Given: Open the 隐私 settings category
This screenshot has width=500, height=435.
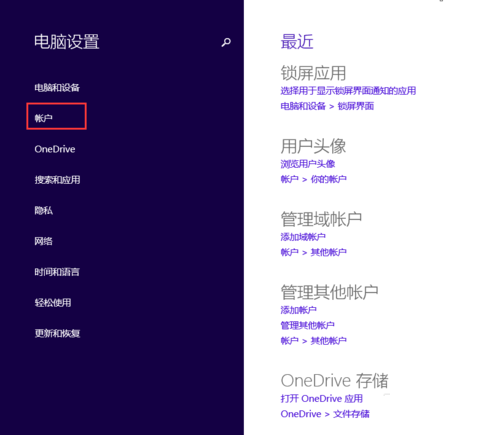Looking at the screenshot, I should tap(44, 210).
